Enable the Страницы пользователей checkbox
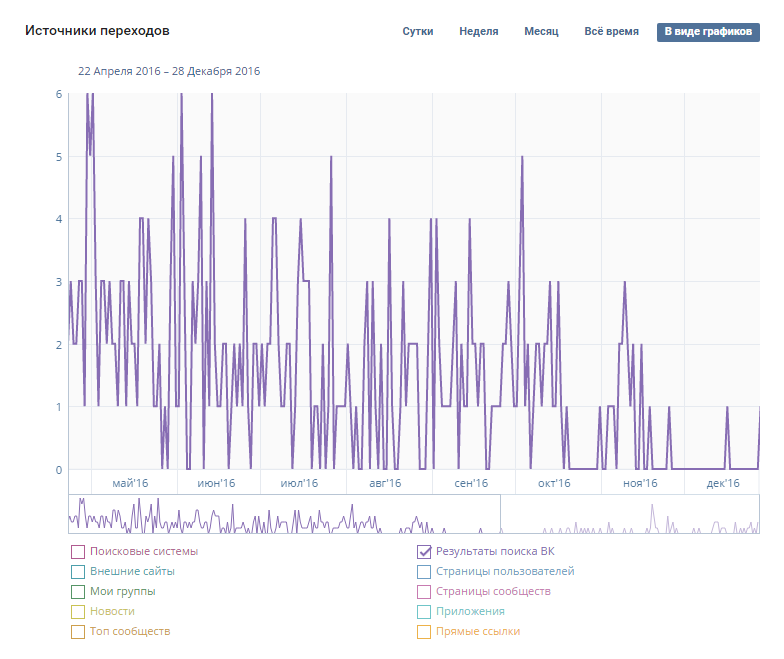Screen dimensions: 784x659 click(424, 571)
